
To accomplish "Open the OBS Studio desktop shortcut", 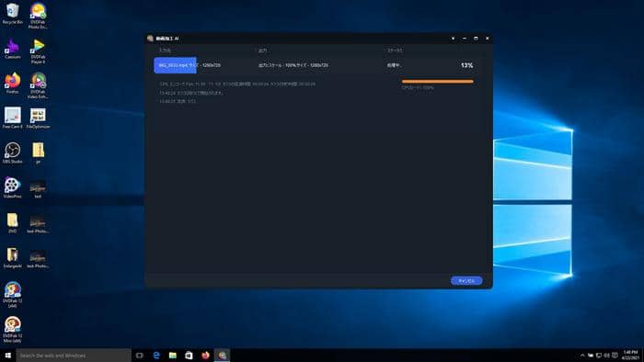I will [x=12, y=153].
